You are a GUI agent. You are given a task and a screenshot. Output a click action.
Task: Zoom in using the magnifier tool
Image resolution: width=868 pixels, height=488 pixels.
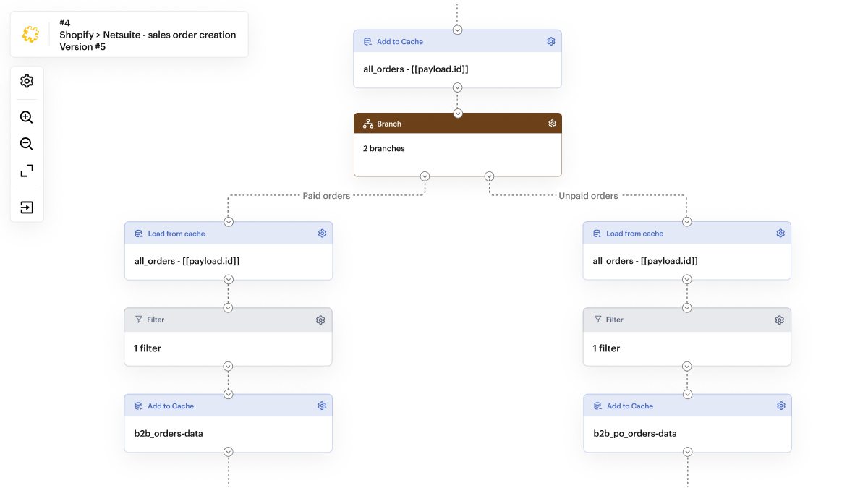(26, 116)
